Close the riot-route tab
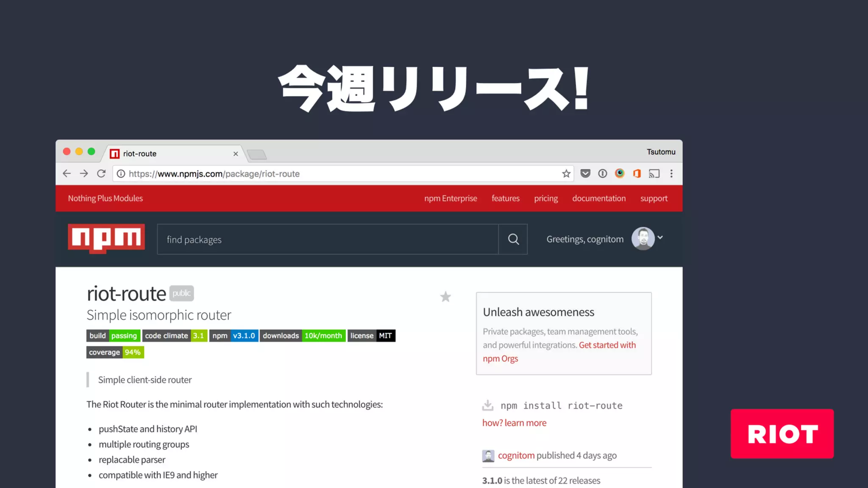Image resolution: width=868 pixels, height=488 pixels. 236,154
